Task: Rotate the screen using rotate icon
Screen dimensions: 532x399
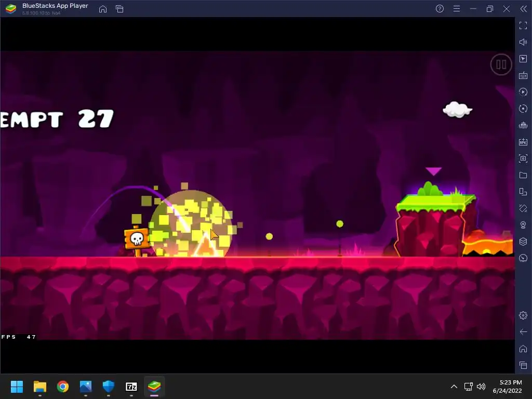Action: (523, 208)
